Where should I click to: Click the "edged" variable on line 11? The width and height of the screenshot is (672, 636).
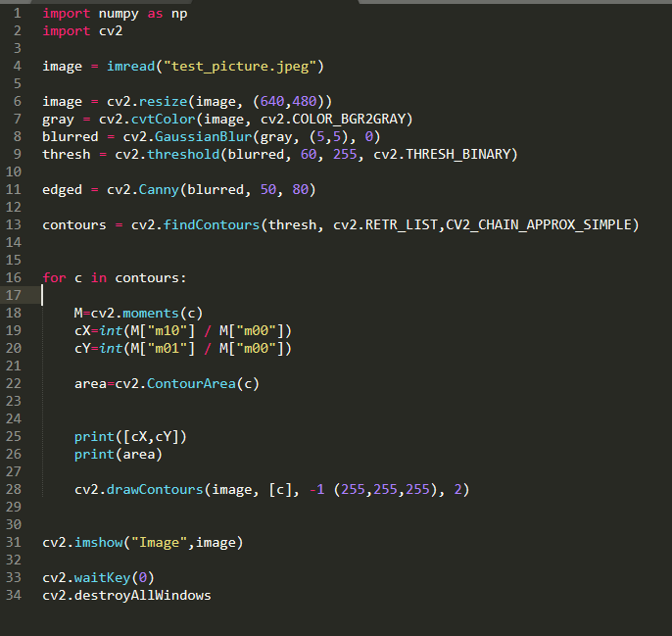(x=62, y=189)
